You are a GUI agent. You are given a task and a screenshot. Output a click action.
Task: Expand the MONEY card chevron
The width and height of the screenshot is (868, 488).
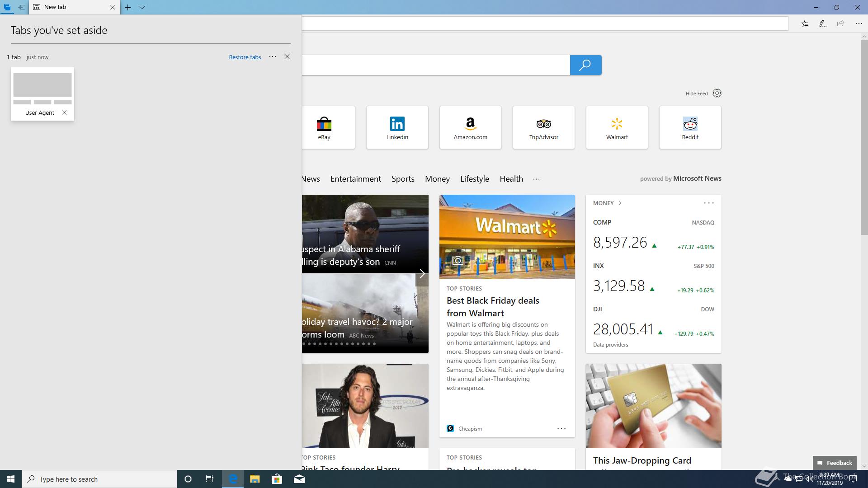620,203
